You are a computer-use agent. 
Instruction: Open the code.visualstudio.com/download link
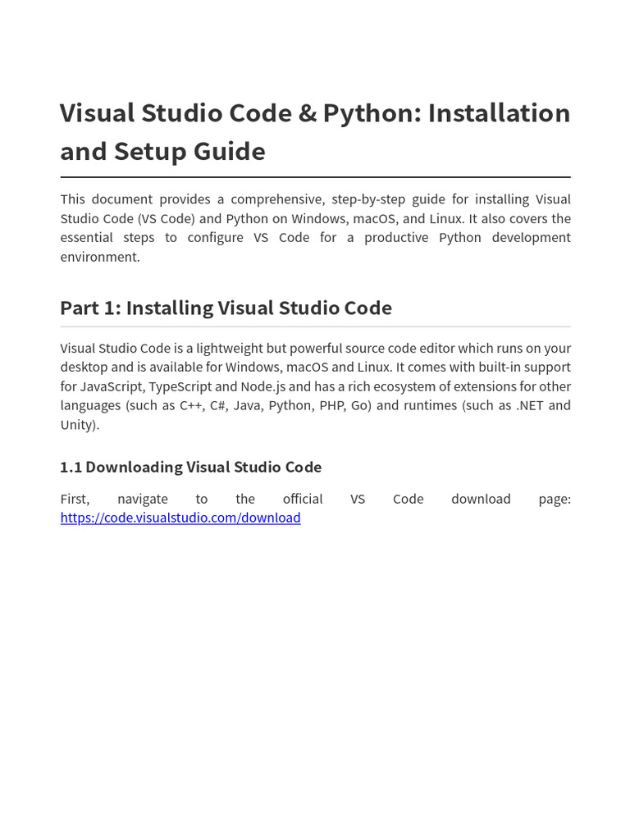coord(180,518)
